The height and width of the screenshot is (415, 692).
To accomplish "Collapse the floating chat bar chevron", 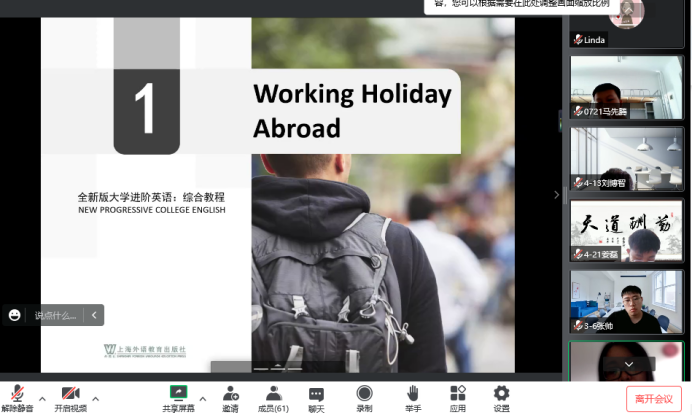I will (x=94, y=315).
